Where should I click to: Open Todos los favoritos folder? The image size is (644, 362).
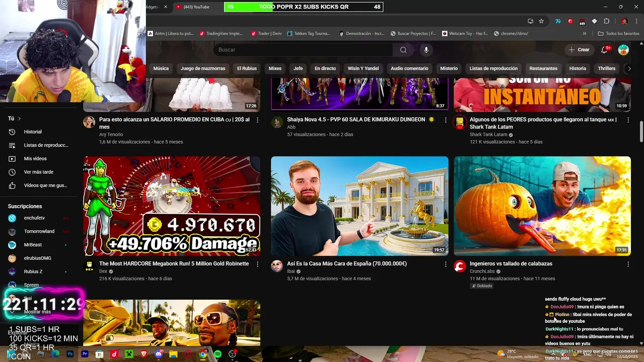pos(618,34)
